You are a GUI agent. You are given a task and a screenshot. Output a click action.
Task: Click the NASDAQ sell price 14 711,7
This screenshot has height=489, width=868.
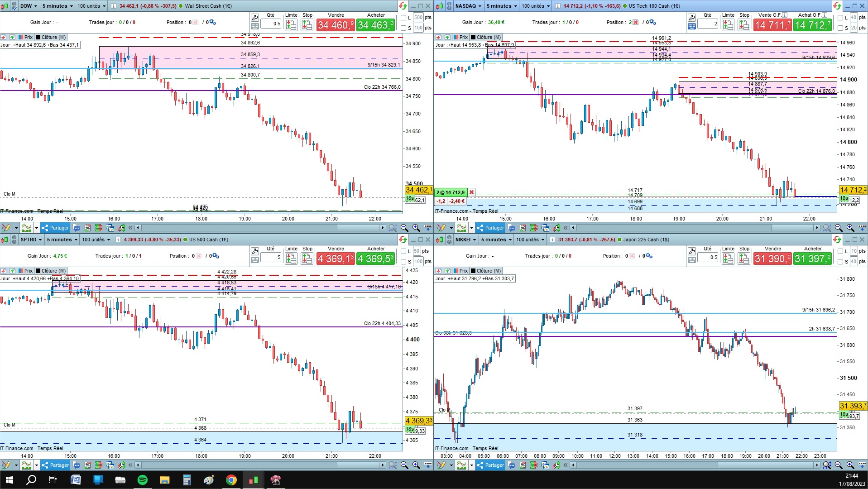tap(772, 25)
